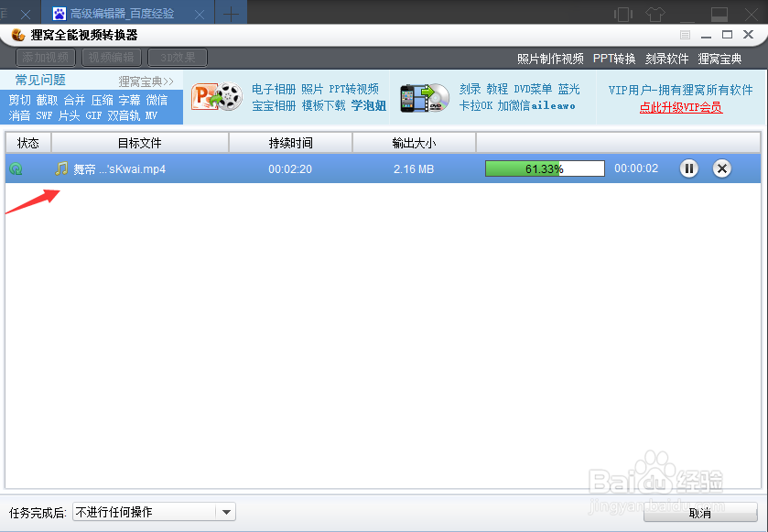The height and width of the screenshot is (532, 768).
Task: Close the 高级编辑器_百度经验 browser tab
Action: (200, 15)
